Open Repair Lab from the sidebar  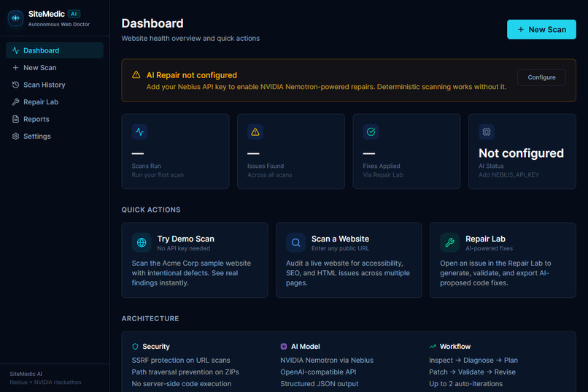[55, 102]
